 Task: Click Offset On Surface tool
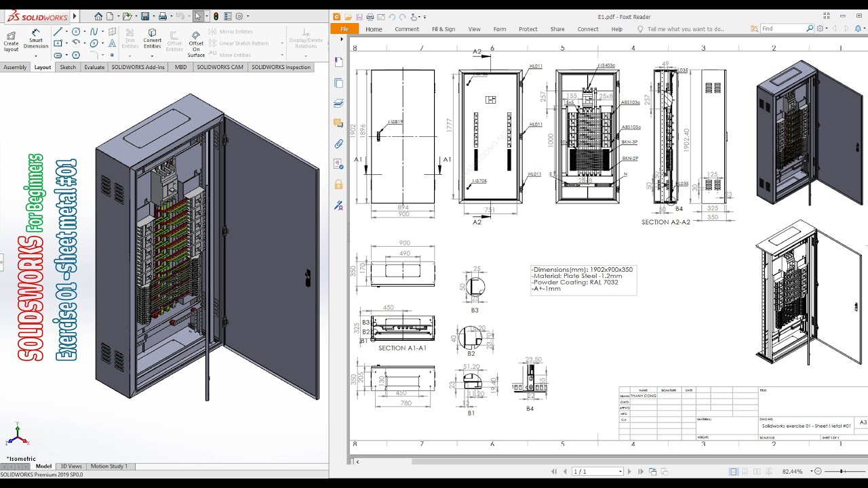click(x=196, y=43)
